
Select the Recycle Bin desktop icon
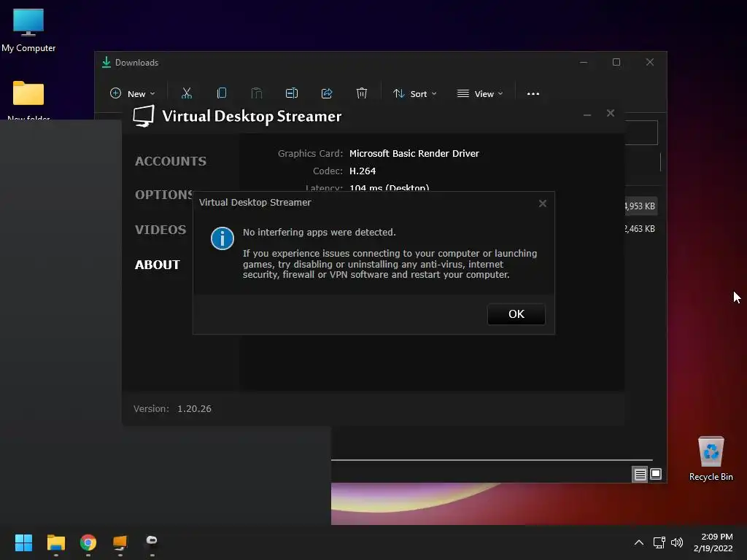point(711,459)
